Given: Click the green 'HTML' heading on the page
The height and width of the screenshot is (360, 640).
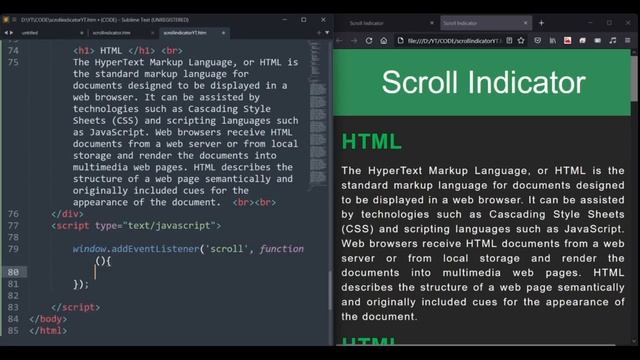Looking at the screenshot, I should click(x=371, y=142).
